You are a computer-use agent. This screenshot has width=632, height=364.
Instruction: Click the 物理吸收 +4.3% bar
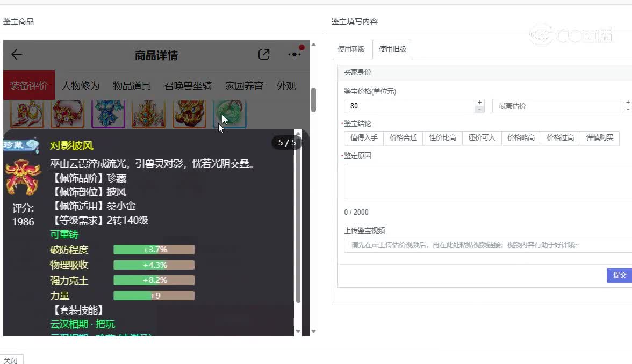(x=154, y=265)
